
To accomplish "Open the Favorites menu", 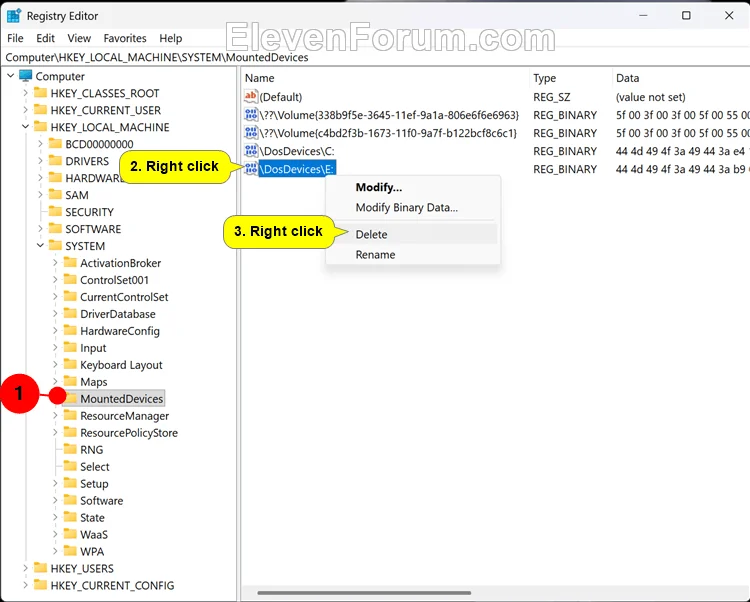I will (x=125, y=38).
